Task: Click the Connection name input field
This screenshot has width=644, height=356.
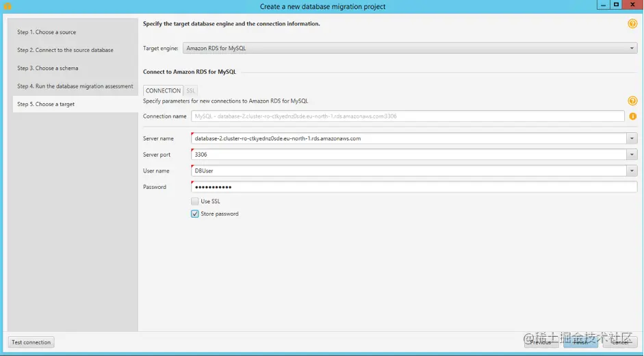Action: 407,116
